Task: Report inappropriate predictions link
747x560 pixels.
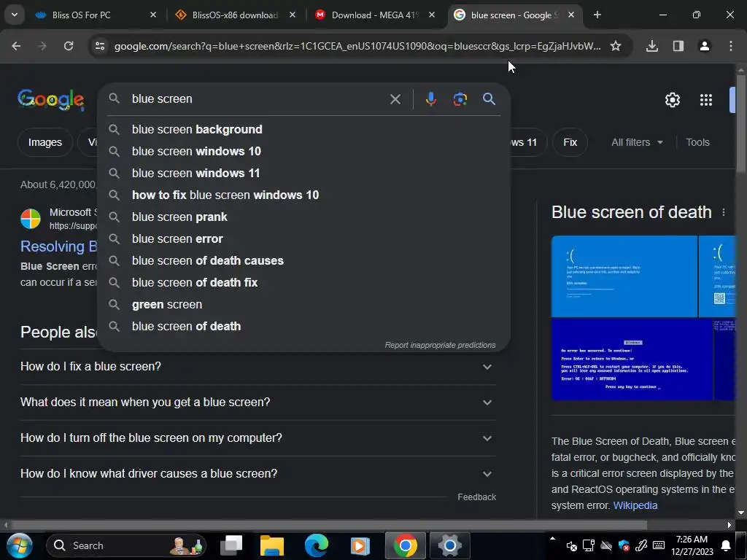Action: [x=440, y=345]
